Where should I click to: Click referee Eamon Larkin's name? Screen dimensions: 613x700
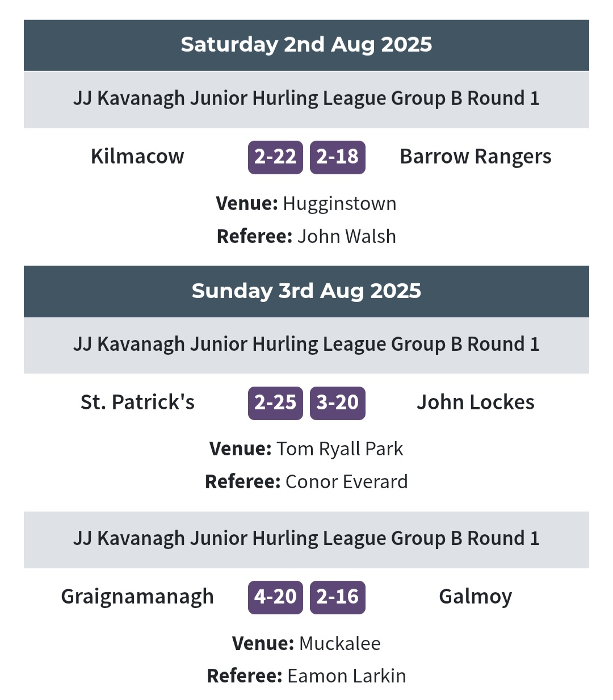346,676
